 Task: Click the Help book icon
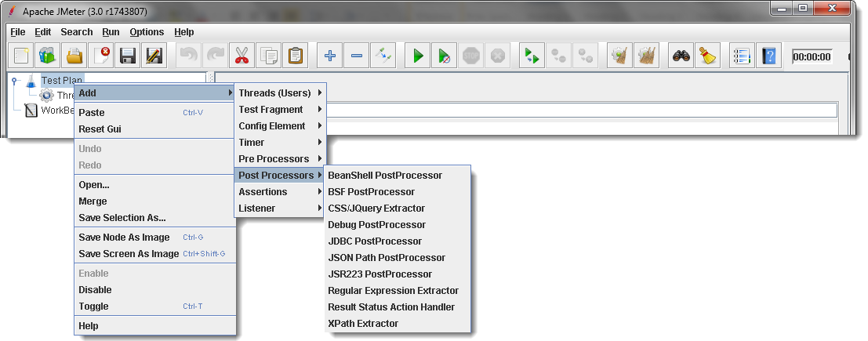(769, 56)
